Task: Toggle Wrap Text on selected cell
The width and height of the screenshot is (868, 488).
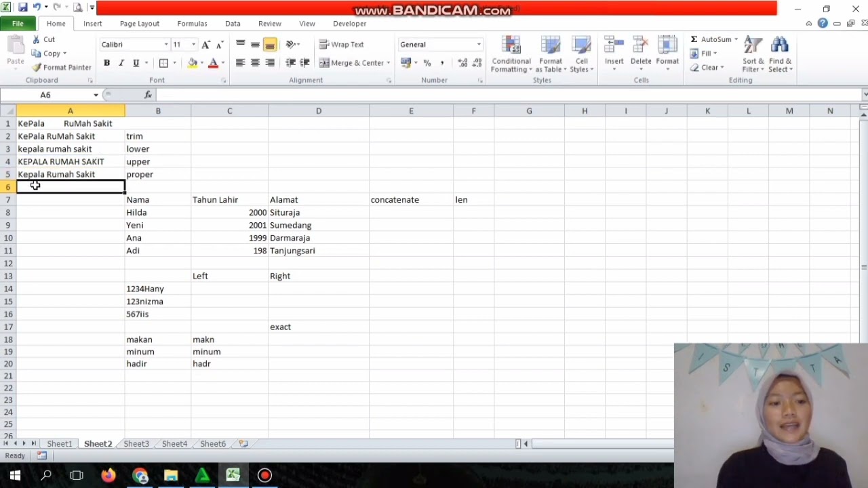Action: 342,45
